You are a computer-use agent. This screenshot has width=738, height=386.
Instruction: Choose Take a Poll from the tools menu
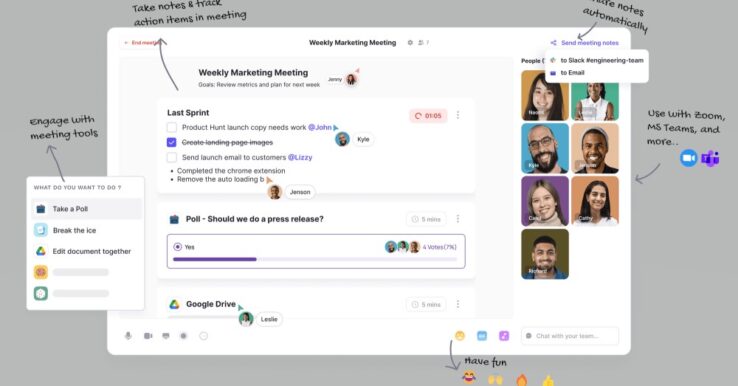pos(87,209)
